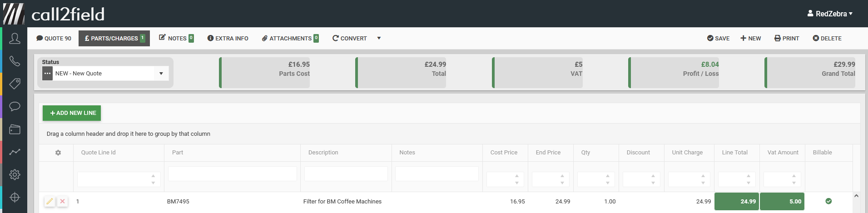This screenshot has height=213, width=868.
Task: Expand the Status dropdown showing New Quote
Action: pos(161,74)
